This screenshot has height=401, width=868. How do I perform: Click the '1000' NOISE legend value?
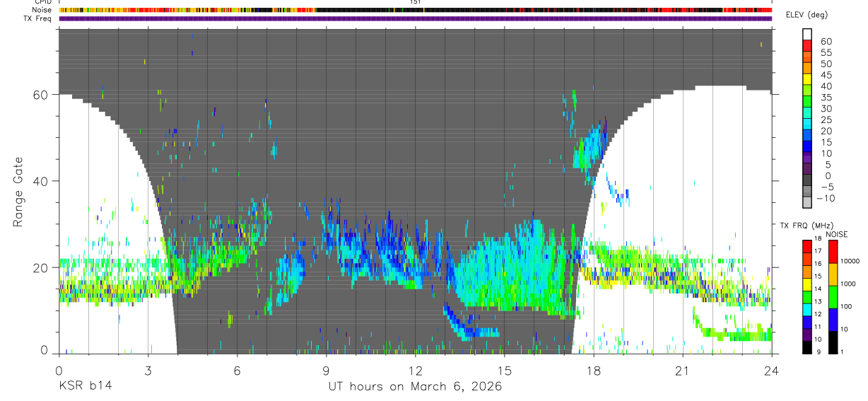[x=850, y=284]
